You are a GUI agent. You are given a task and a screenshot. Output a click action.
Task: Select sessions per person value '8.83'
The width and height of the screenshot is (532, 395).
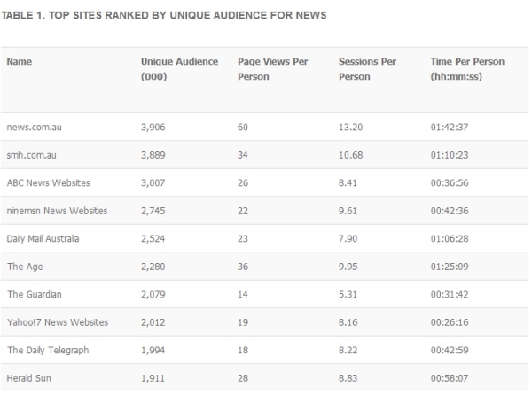click(x=348, y=378)
